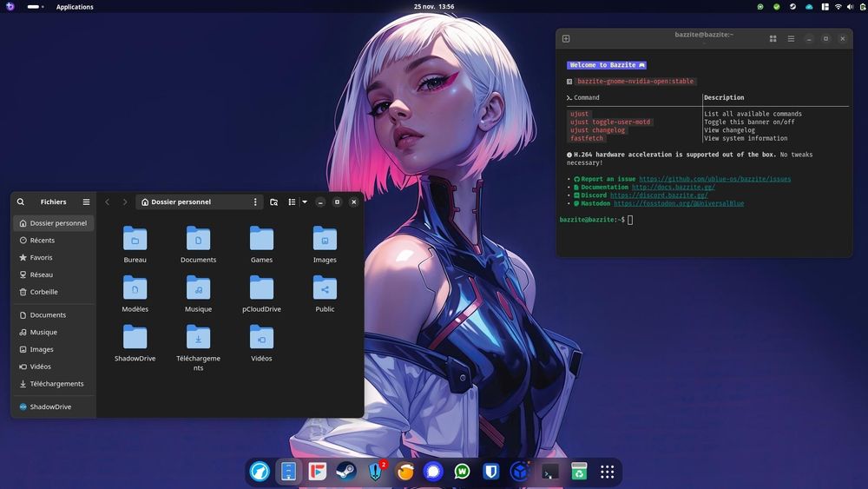Select the Games folder
Viewport: 868px width, 489px height.
coord(261,244)
